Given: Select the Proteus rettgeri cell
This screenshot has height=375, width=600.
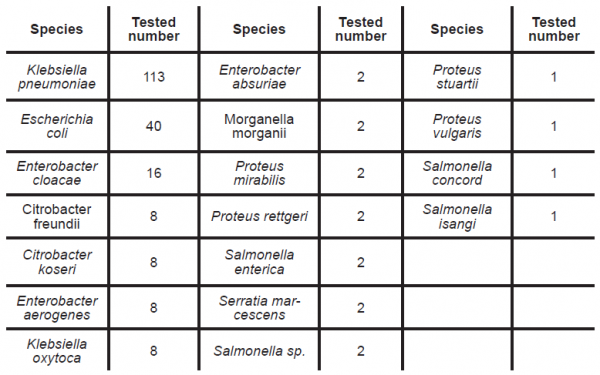Looking at the screenshot, I should [259, 216].
